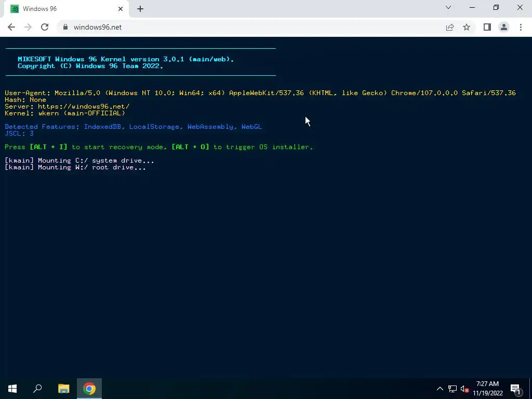Image resolution: width=532 pixels, height=399 pixels.
Task: Open the Chrome three-dot menu
Action: pyautogui.click(x=521, y=27)
